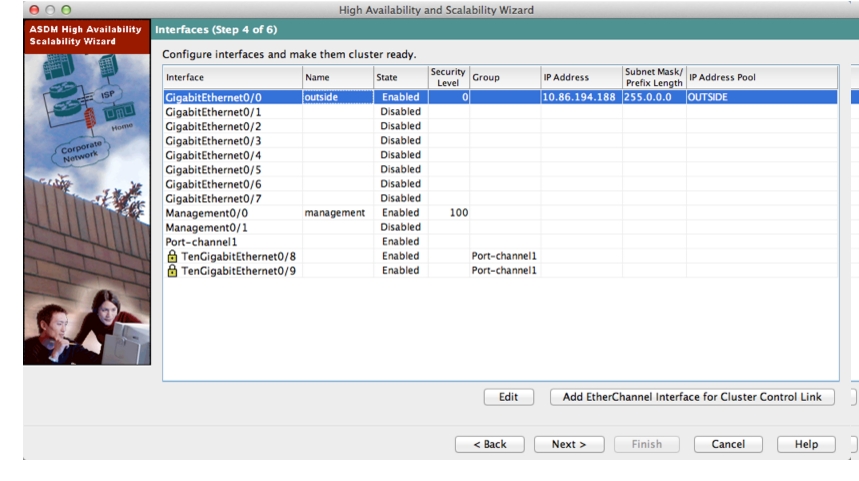Click the Edit button
859x481 pixels.
tap(508, 397)
